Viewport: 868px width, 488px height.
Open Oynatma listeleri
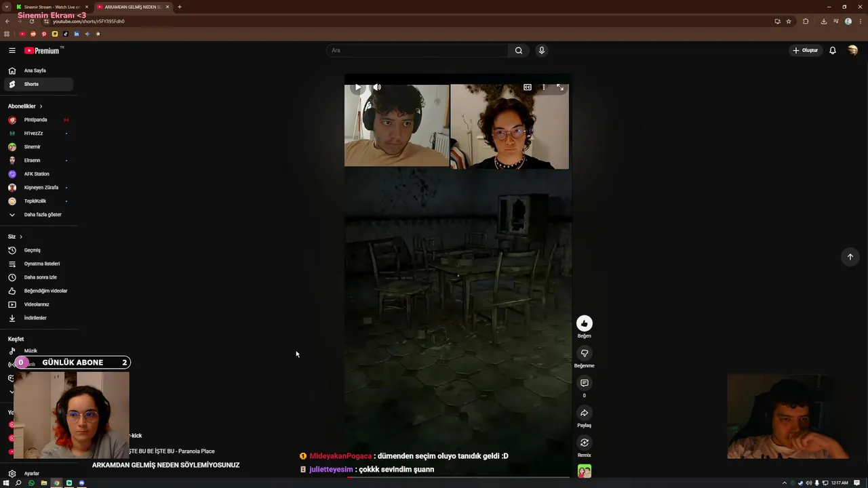(39, 264)
